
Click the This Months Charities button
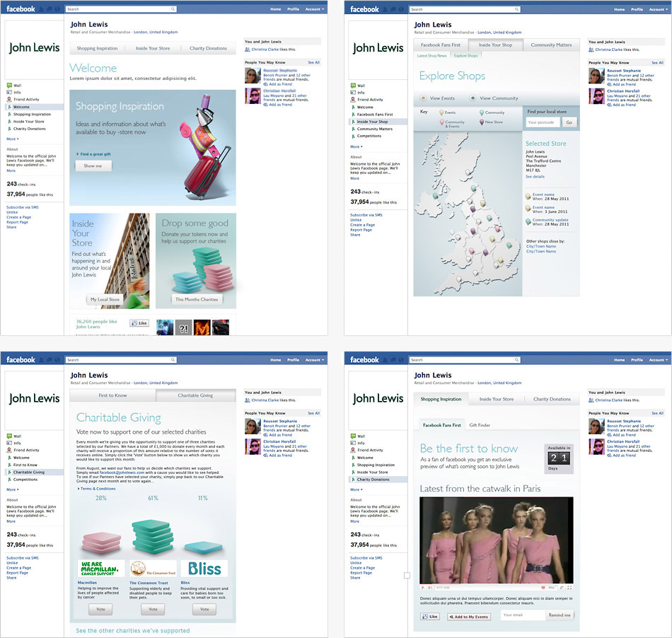point(197,299)
